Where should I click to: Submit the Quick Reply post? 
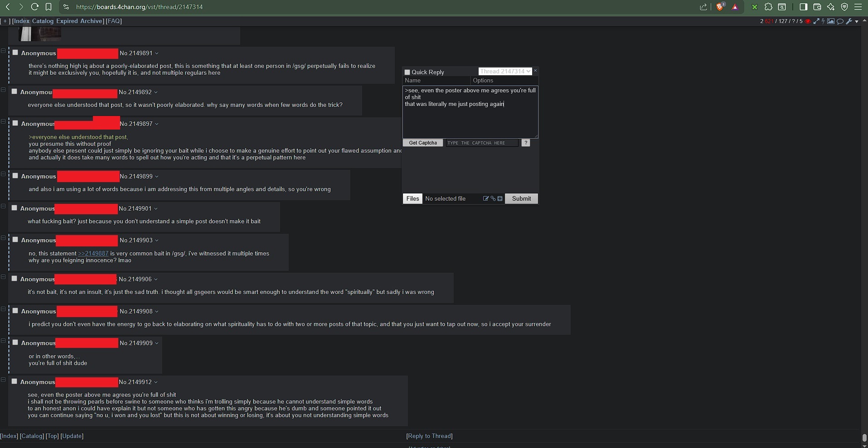pos(521,198)
